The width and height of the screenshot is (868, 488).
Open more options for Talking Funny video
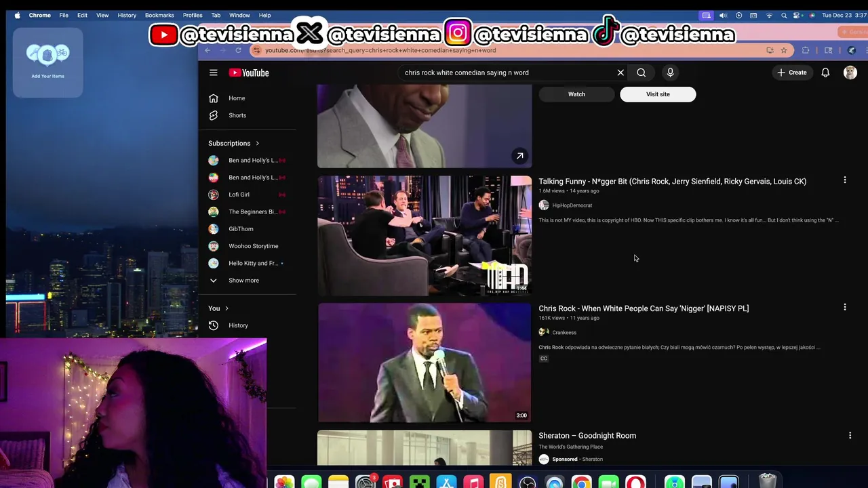tap(845, 180)
